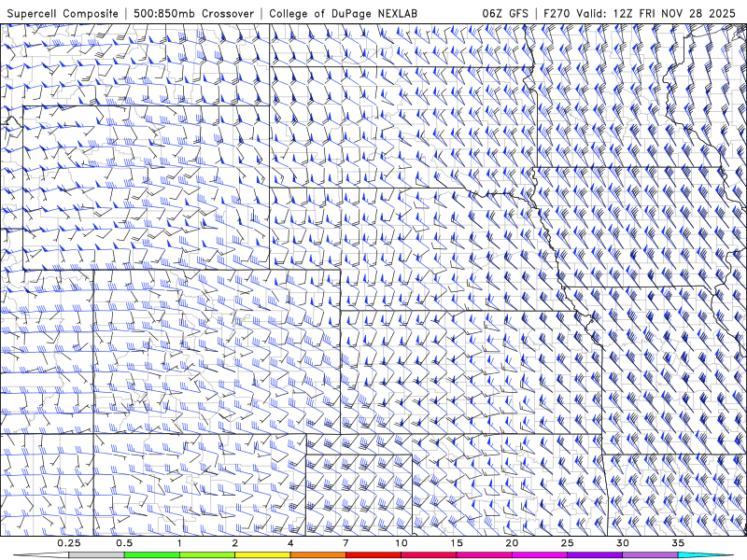Select the magenta segment between 20 and 25

(540, 555)
